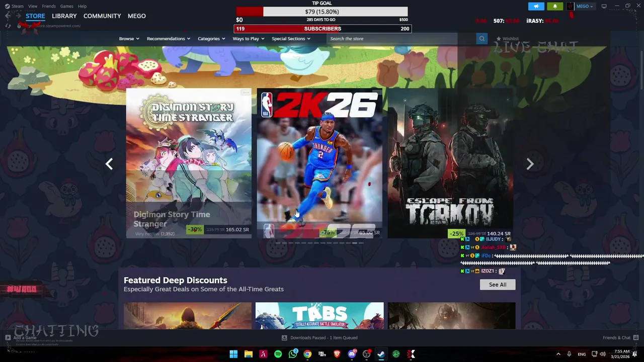This screenshot has width=644, height=362.
Task: Switch to the LIBRARY tab
Action: [x=64, y=16]
